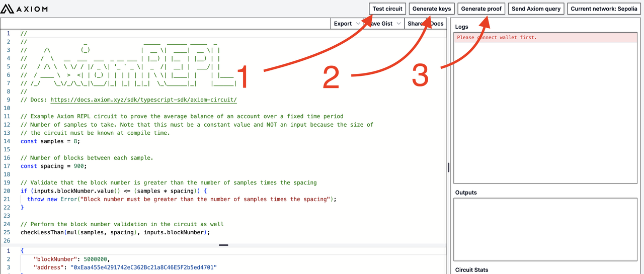Click the vertical panel divider handle
The height and width of the screenshot is (274, 644).
[448, 167]
